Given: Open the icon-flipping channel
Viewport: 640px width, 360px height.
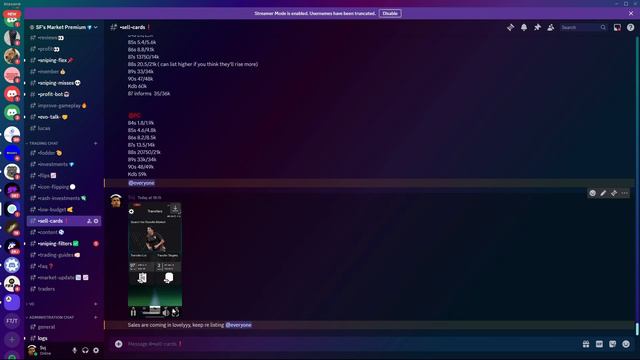Looking at the screenshot, I should 64,187.
